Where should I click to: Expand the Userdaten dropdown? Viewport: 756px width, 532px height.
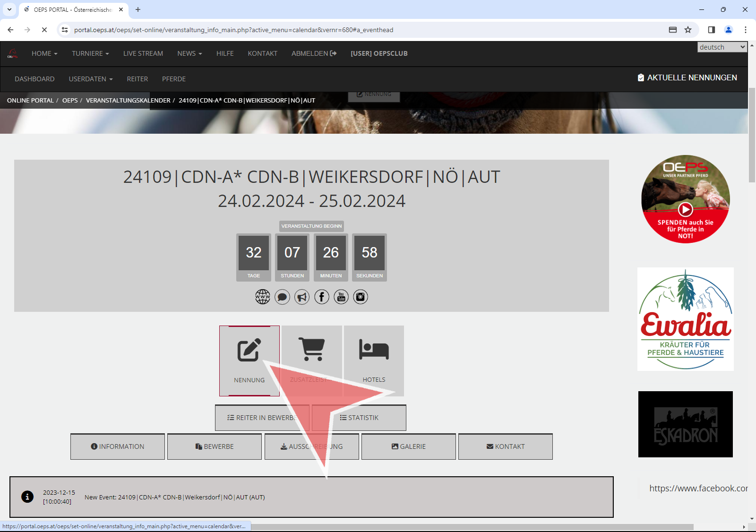tap(90, 79)
